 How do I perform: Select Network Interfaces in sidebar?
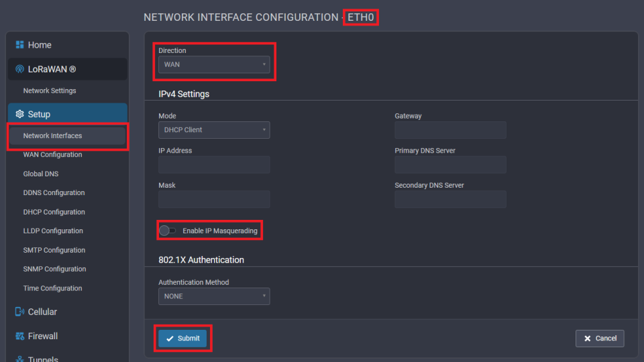pyautogui.click(x=52, y=136)
